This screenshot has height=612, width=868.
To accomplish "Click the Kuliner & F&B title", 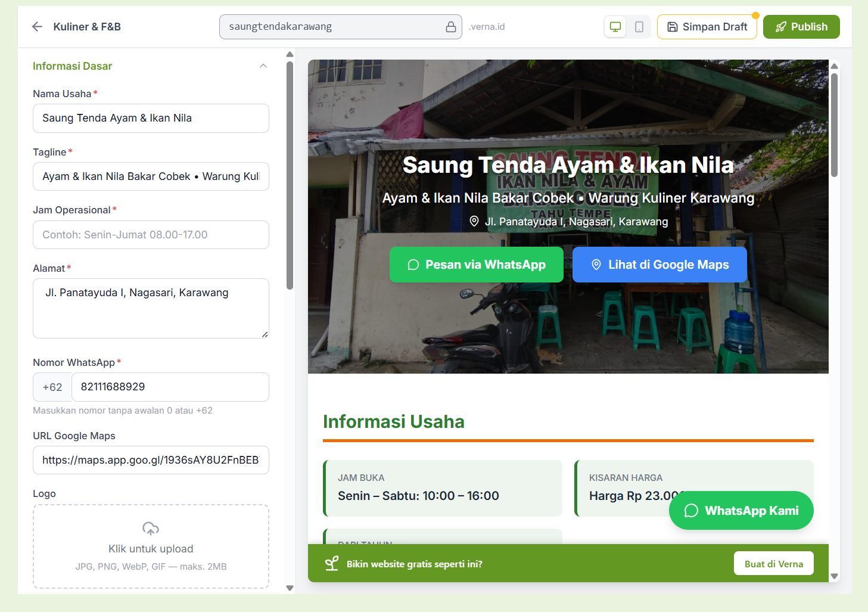I will (x=87, y=27).
